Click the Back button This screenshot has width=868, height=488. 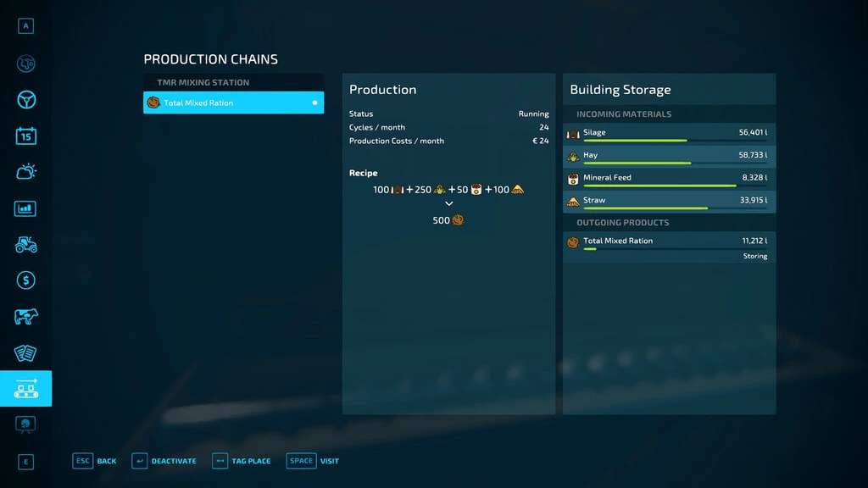(x=95, y=461)
